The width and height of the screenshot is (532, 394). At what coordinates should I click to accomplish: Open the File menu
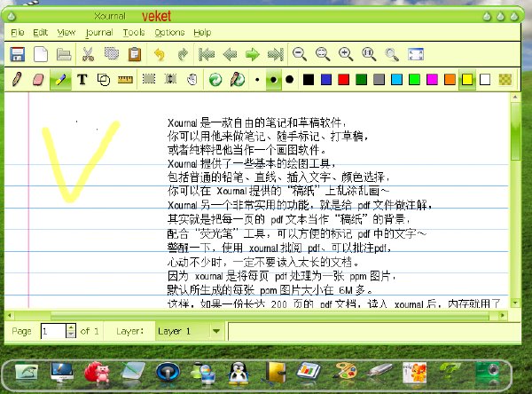[x=18, y=32]
